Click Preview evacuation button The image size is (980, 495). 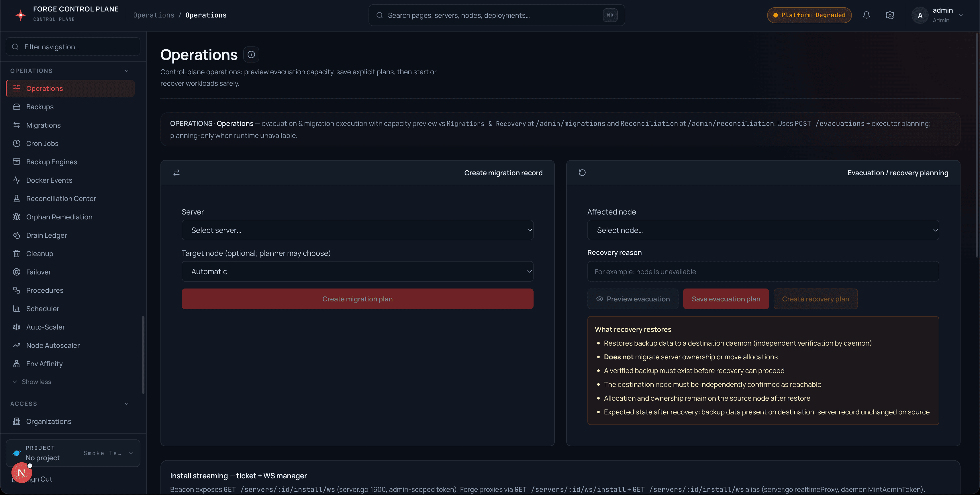click(x=633, y=299)
